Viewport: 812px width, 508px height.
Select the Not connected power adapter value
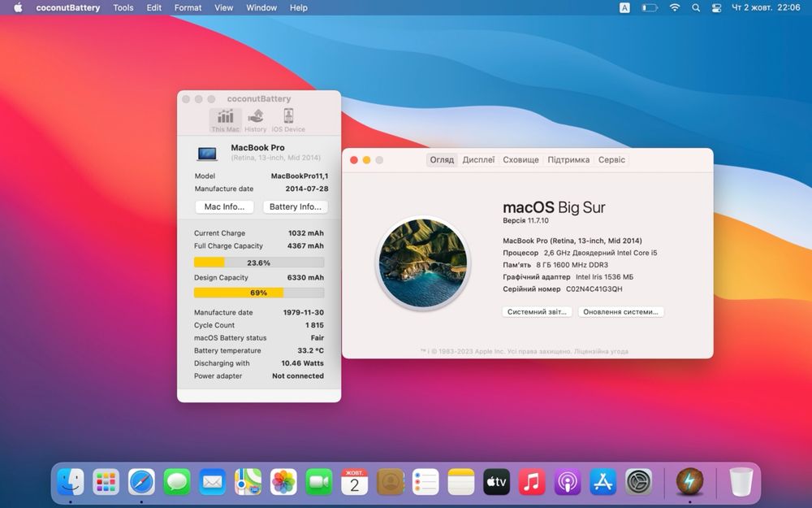pyautogui.click(x=298, y=376)
